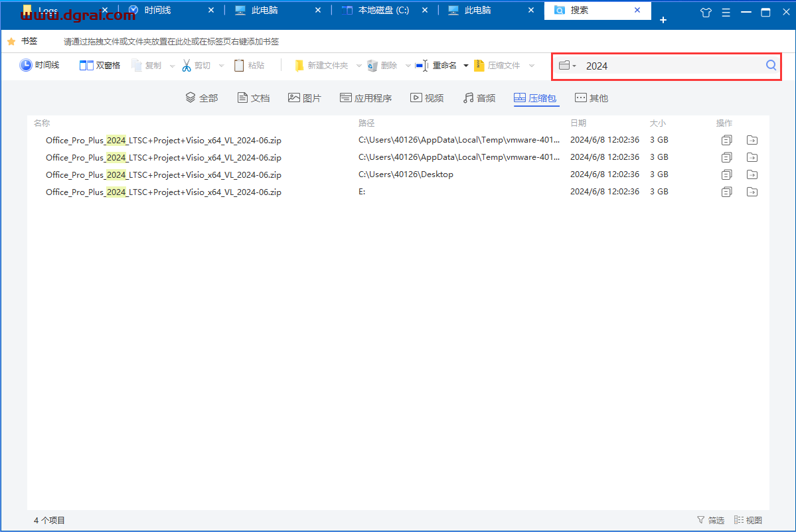796x532 pixels.
Task: Select the Archives (压缩包) filter tab
Action: click(535, 98)
